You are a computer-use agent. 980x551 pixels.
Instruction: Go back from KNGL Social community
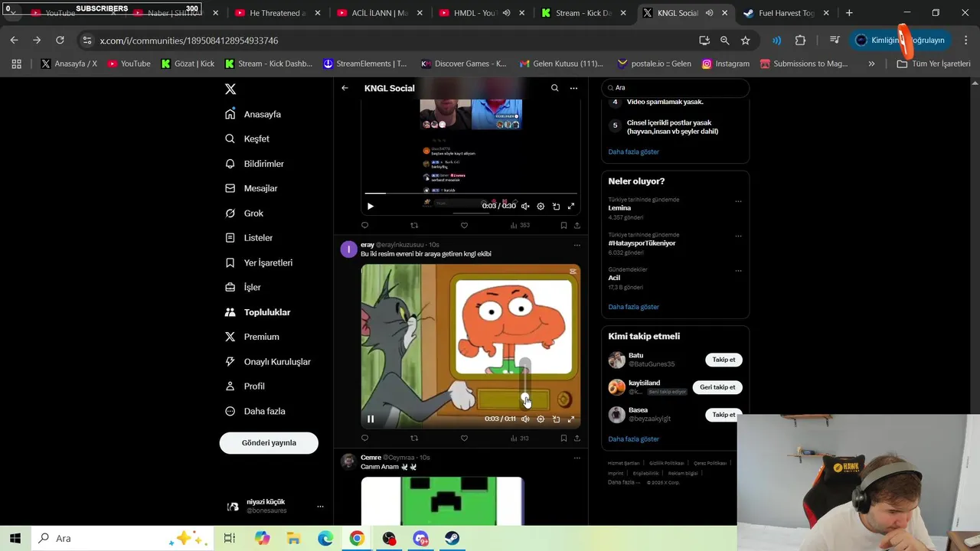(345, 88)
